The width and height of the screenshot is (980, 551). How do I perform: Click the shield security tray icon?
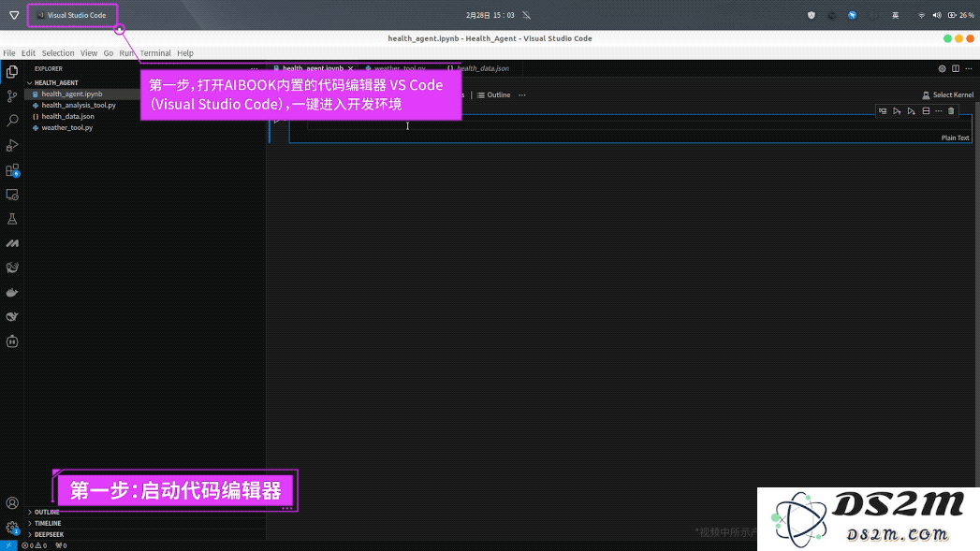812,15
